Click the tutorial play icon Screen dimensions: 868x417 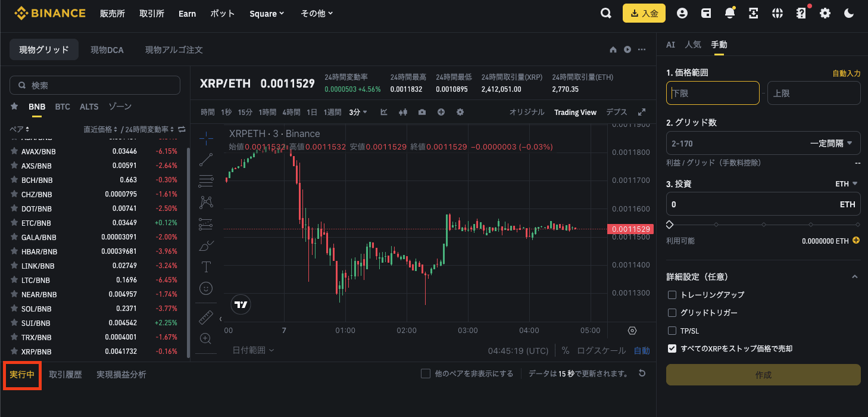pyautogui.click(x=627, y=50)
